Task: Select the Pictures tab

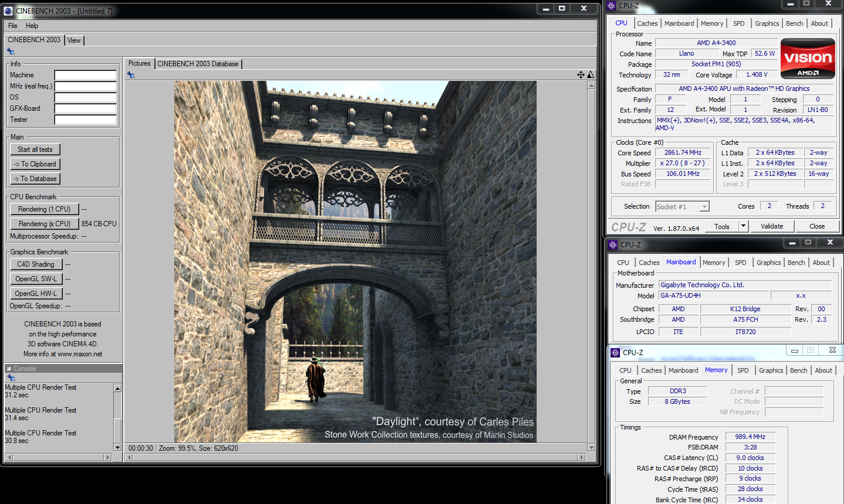Action: (x=140, y=63)
